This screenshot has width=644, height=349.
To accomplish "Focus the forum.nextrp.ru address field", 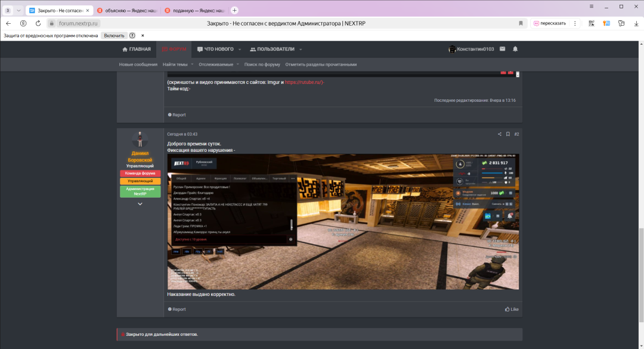I will coord(79,23).
